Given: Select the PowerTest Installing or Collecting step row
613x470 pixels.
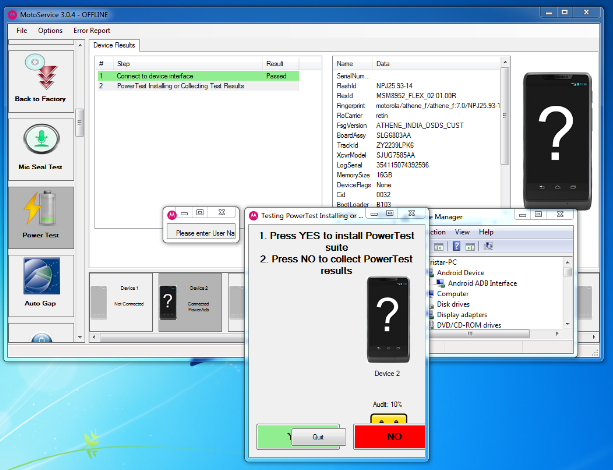Looking at the screenshot, I should pyautogui.click(x=198, y=86).
